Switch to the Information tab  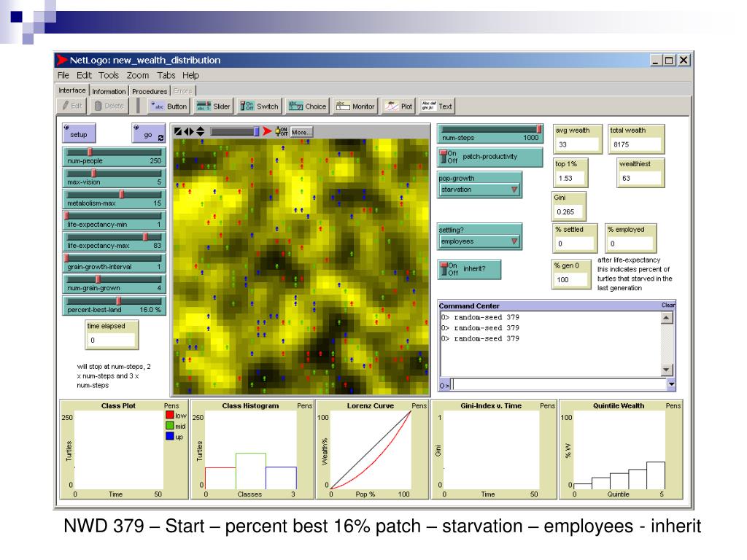pos(109,91)
